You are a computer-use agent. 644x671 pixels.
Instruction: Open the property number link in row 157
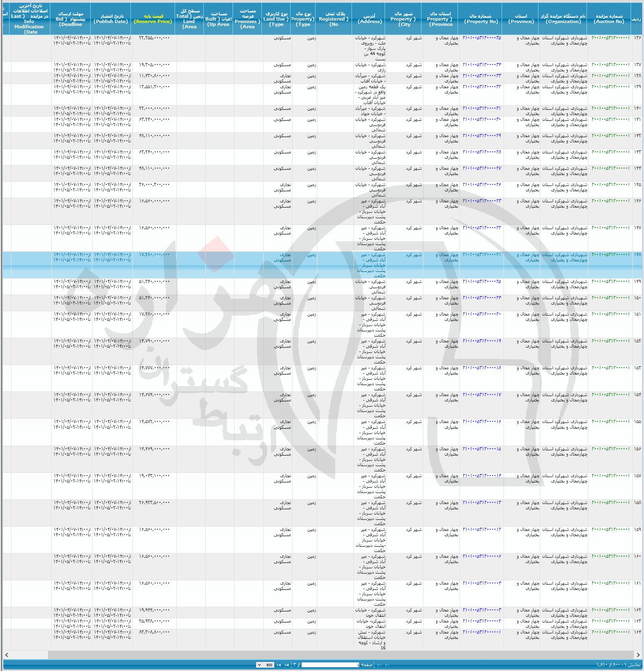pos(482,476)
